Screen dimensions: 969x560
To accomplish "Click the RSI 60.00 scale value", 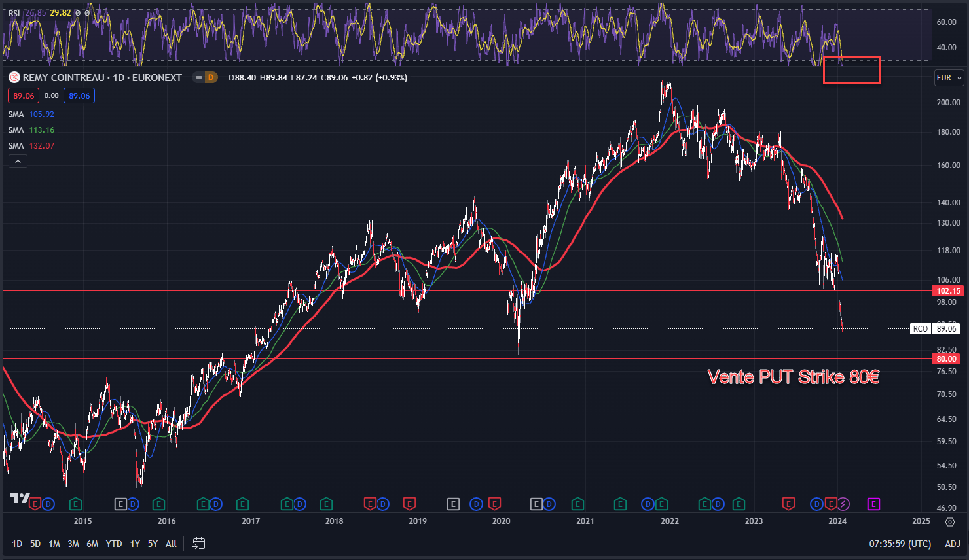I will point(946,22).
